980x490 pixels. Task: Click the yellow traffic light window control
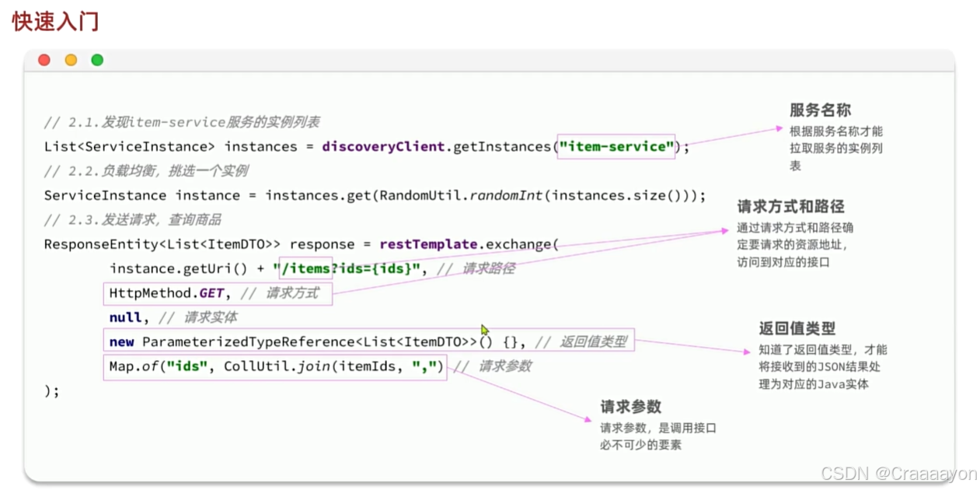click(70, 60)
